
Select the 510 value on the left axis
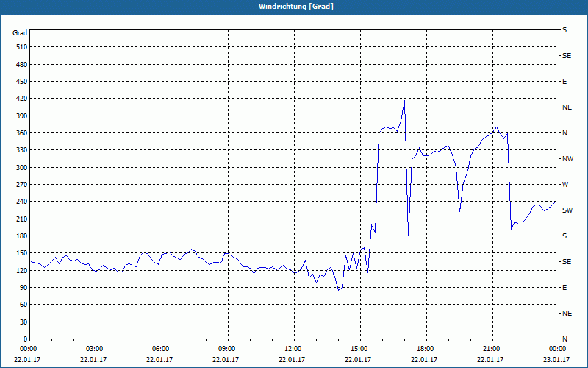(x=22, y=47)
